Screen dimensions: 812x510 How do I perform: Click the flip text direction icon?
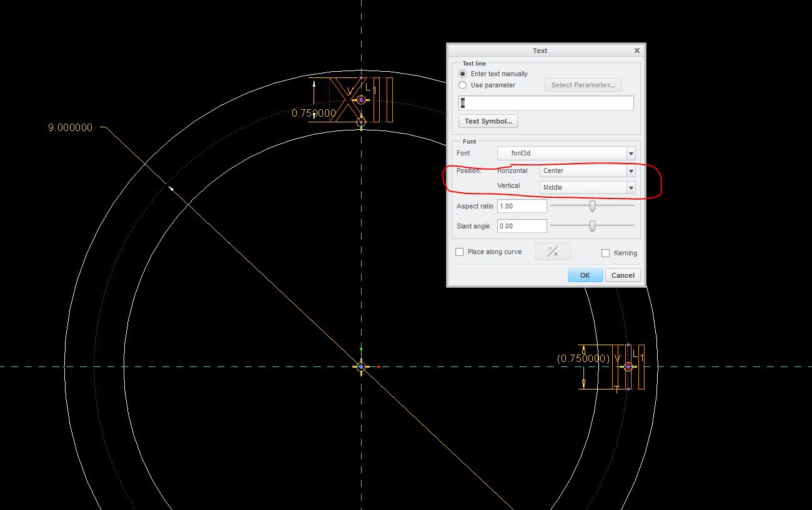click(553, 252)
